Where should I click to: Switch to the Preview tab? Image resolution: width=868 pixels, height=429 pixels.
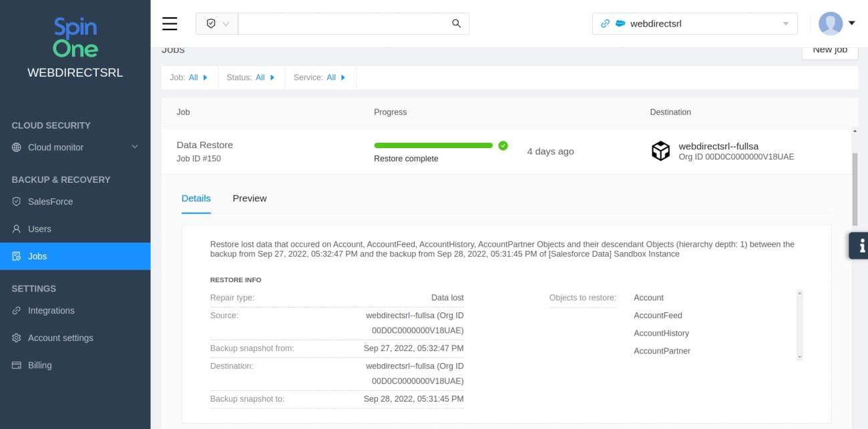[250, 198]
